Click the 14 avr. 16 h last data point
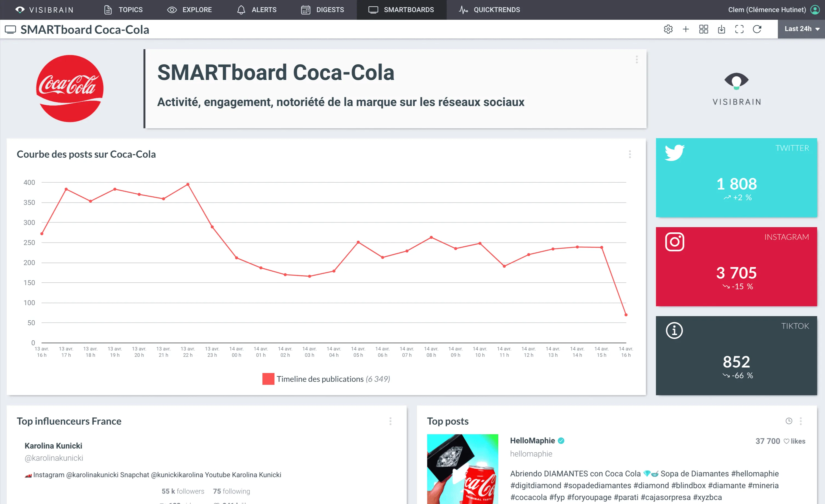Viewport: 825px width, 504px height. (626, 315)
